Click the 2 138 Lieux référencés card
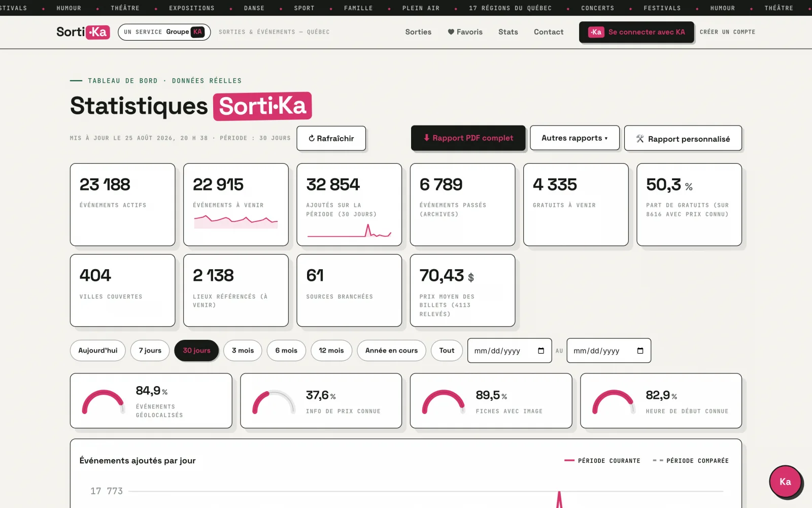Screen dimensions: 812x508 pos(236,291)
